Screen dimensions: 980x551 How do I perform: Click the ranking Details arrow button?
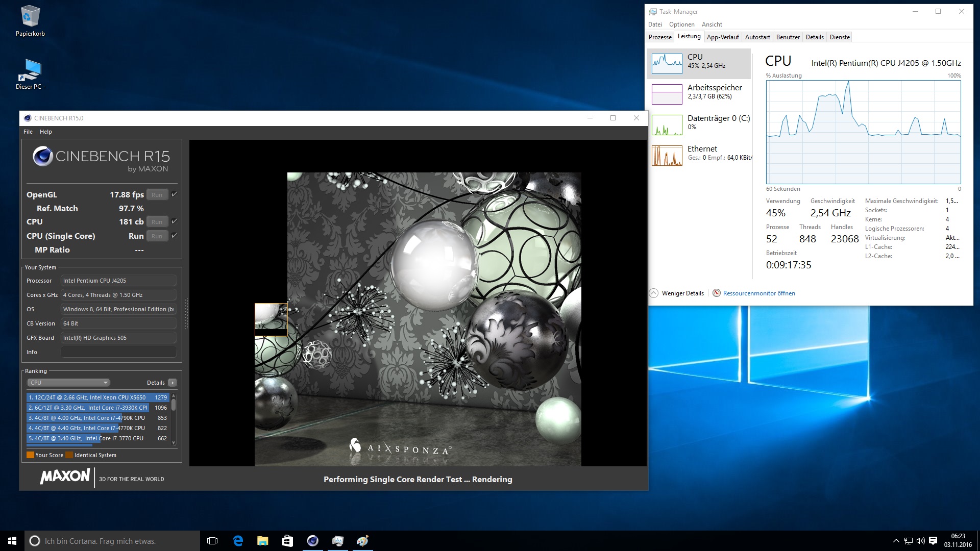(x=173, y=383)
